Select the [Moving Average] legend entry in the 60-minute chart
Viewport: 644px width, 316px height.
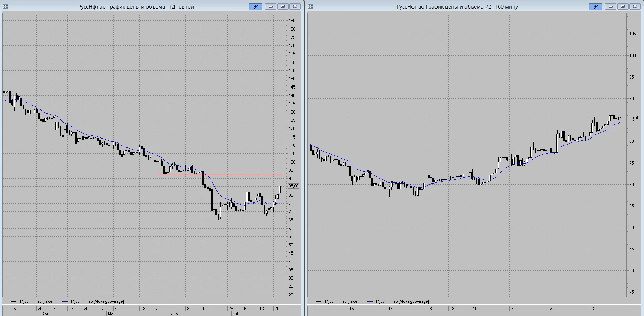tap(398, 301)
